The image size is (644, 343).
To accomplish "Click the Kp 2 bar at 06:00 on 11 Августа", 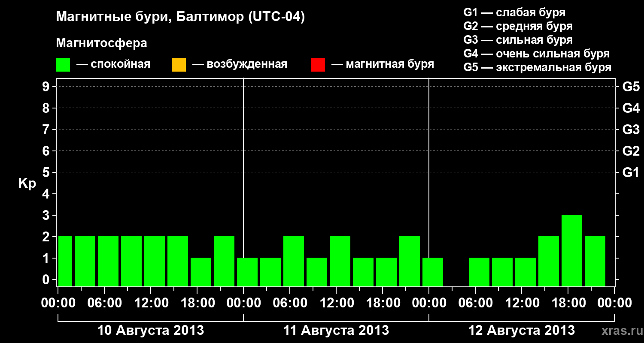I will coord(294,261).
